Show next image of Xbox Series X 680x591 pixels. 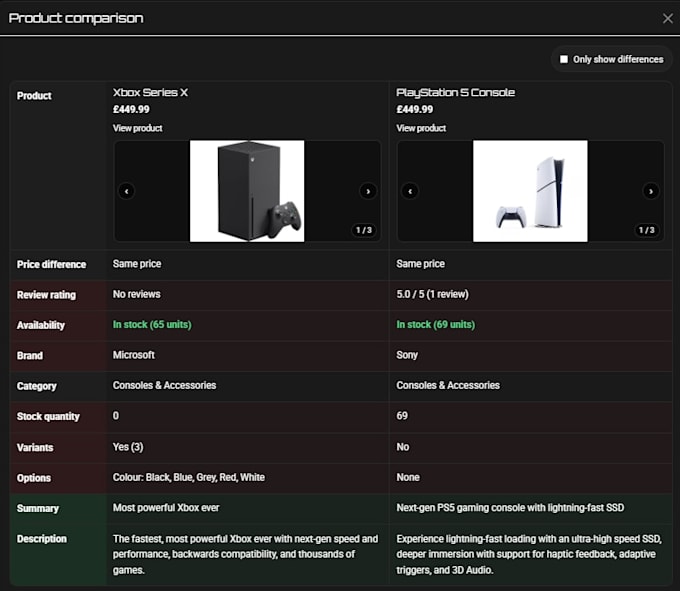[368, 191]
